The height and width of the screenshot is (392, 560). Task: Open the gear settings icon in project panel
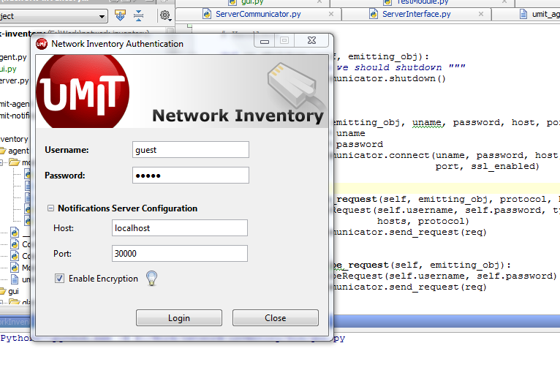coord(165,15)
